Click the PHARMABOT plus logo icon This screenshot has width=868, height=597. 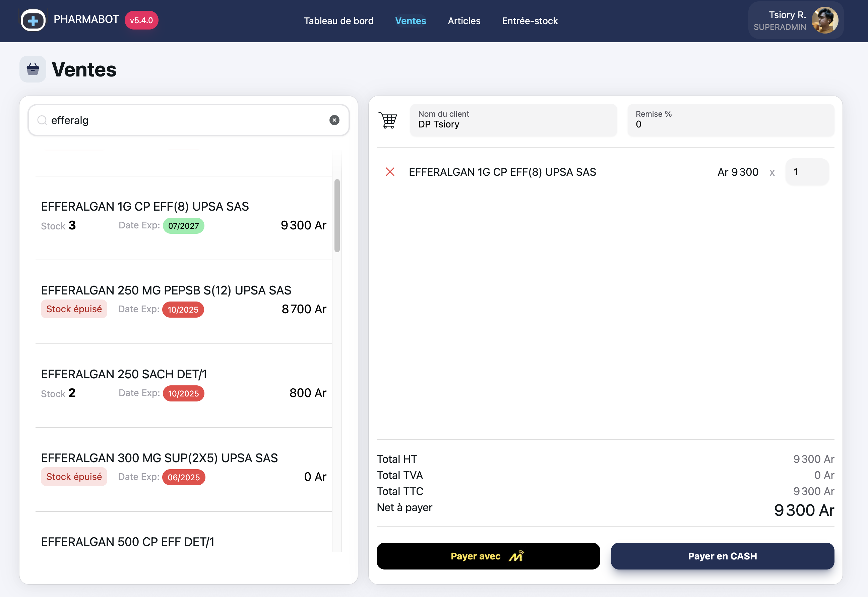pos(33,20)
